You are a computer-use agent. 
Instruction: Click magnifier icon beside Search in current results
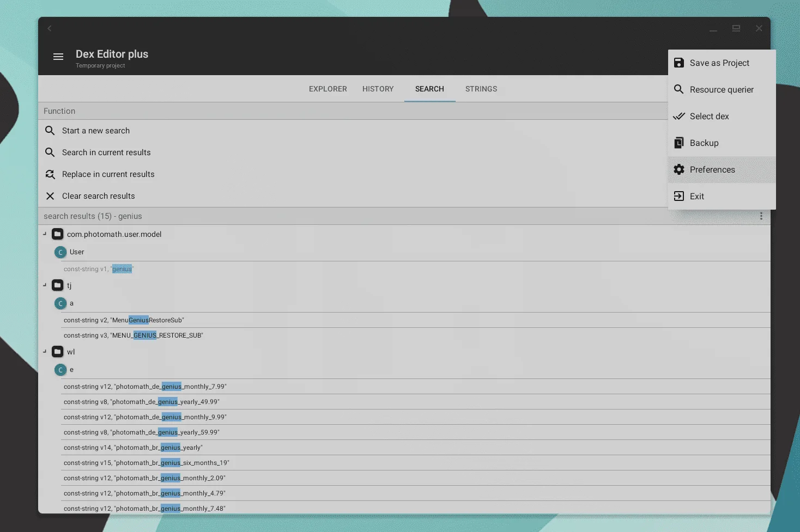[50, 152]
